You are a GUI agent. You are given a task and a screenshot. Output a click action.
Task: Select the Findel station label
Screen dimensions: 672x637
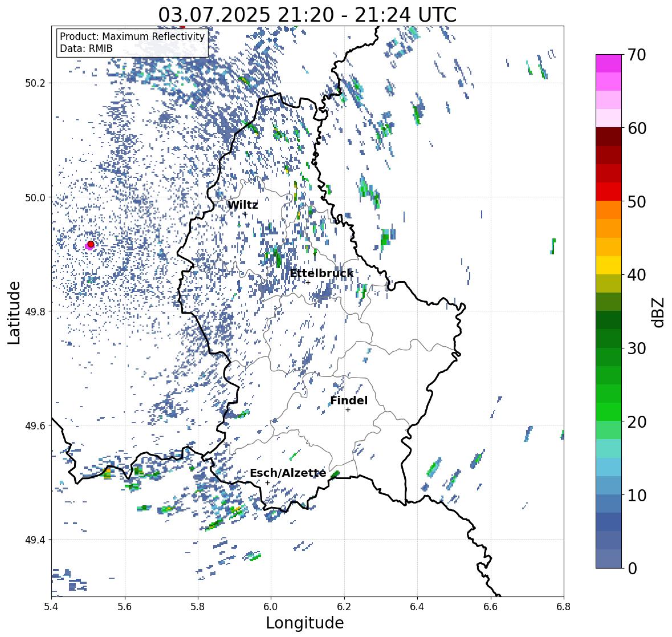(349, 400)
